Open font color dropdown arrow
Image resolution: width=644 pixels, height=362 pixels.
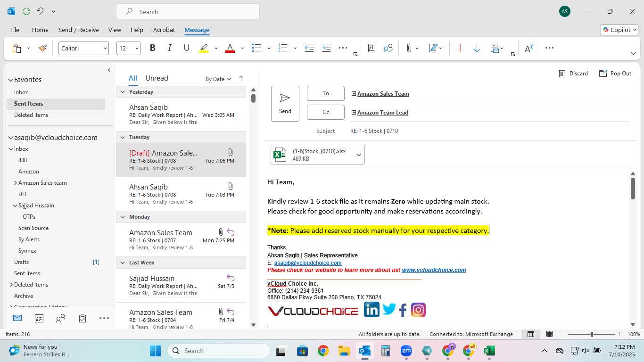(x=242, y=48)
